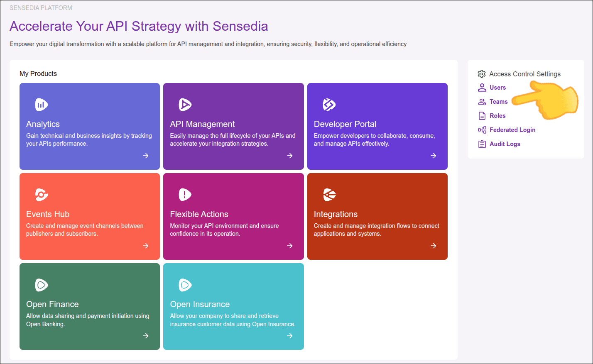Screen dimensions: 593x364
Task: Click the Open Finance icon
Action: point(41,285)
